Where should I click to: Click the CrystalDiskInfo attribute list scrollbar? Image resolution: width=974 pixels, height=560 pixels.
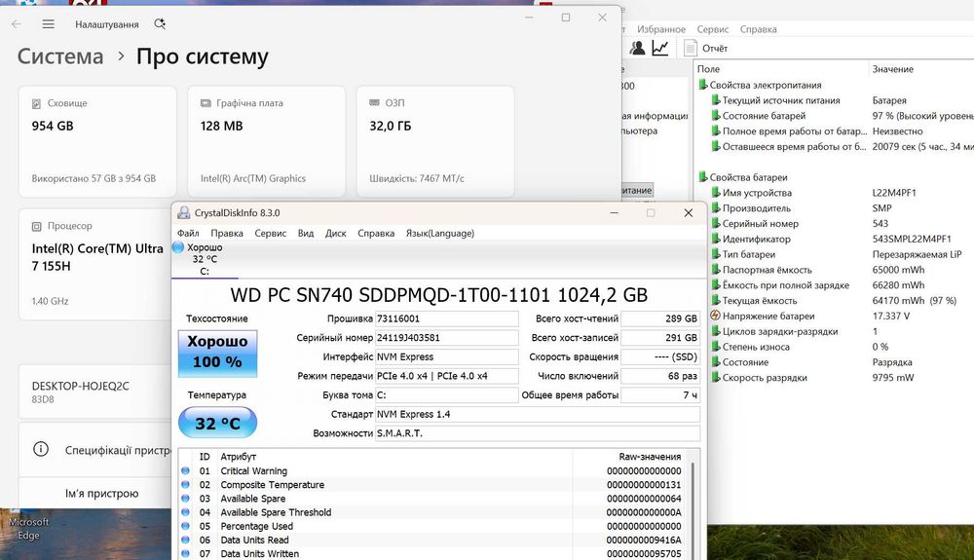[693, 509]
